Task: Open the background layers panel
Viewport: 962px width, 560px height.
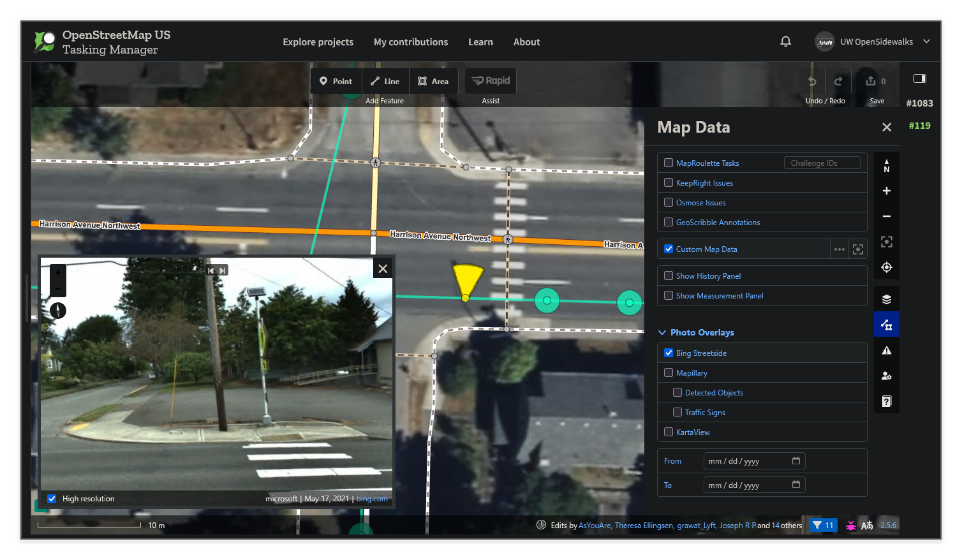Action: point(886,298)
